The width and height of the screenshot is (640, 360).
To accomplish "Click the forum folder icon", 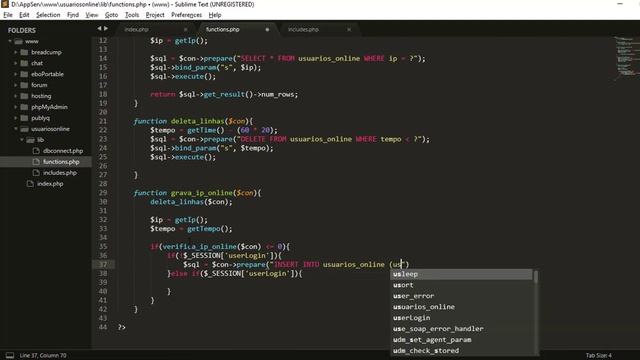I will (24, 85).
